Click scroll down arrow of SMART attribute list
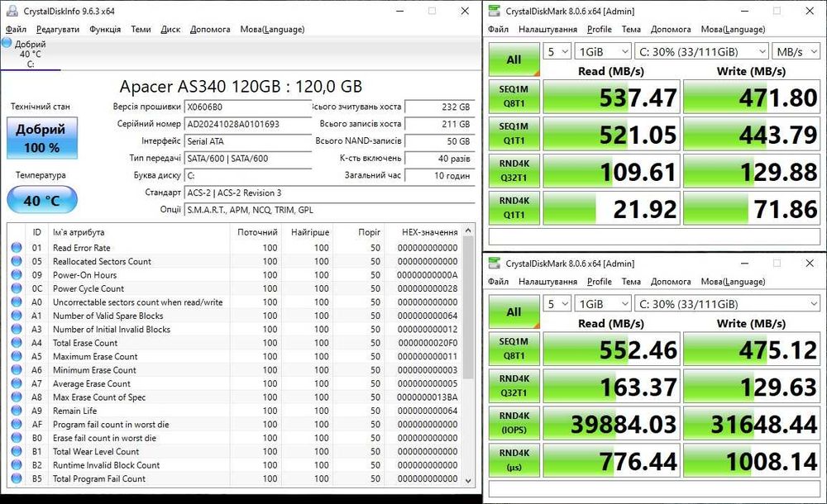Image resolution: width=827 pixels, height=504 pixels. [x=468, y=481]
